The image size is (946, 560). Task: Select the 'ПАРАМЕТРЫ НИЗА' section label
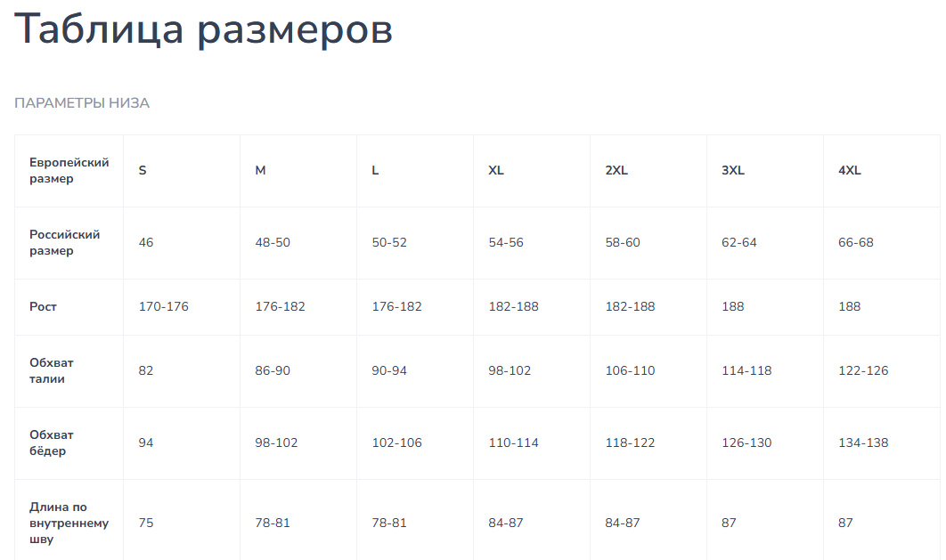82,103
